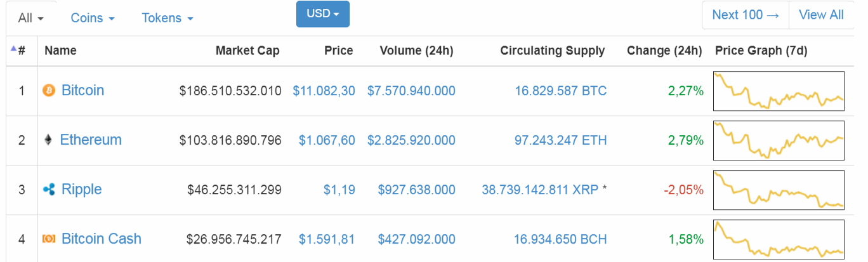
Task: Open the USD currency dropdown
Action: pos(323,14)
